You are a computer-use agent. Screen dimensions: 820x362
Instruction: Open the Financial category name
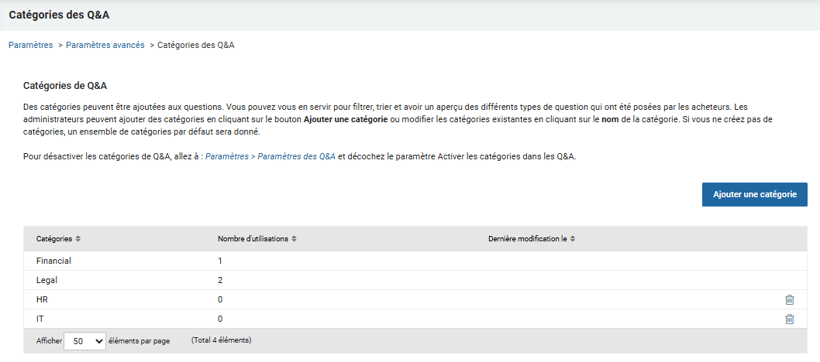click(x=53, y=261)
